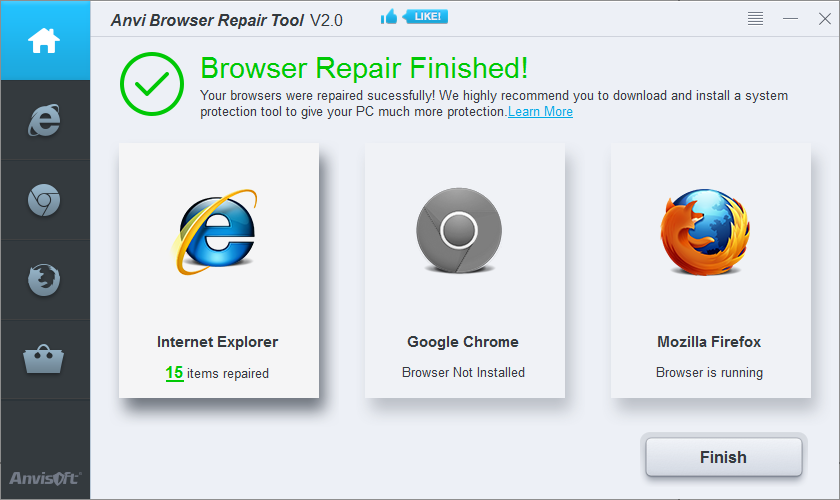Screen dimensions: 840x500
Task: Click the large Mozilla Firefox logo
Action: tap(705, 232)
